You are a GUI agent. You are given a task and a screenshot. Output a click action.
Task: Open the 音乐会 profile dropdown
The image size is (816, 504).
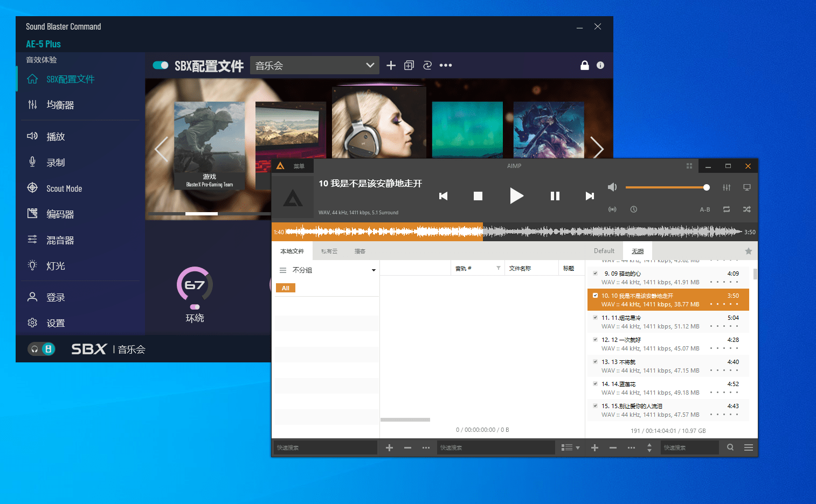pyautogui.click(x=315, y=65)
